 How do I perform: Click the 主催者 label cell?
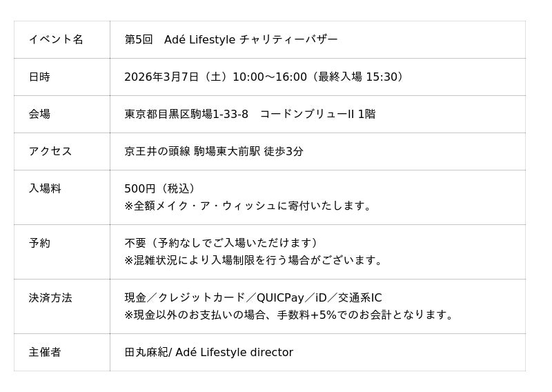pos(45,352)
